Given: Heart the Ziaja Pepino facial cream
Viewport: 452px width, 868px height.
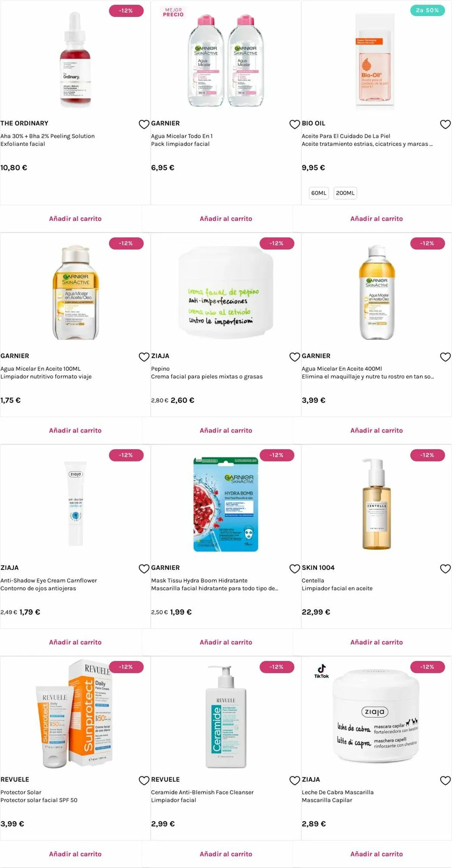Looking at the screenshot, I should point(295,357).
